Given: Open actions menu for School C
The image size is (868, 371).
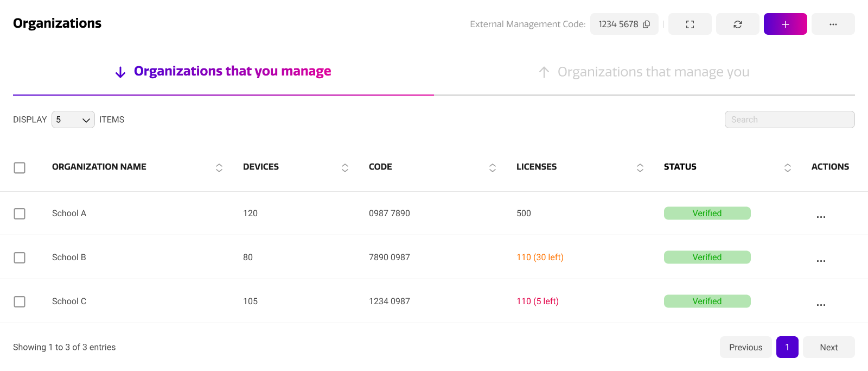Looking at the screenshot, I should (821, 304).
